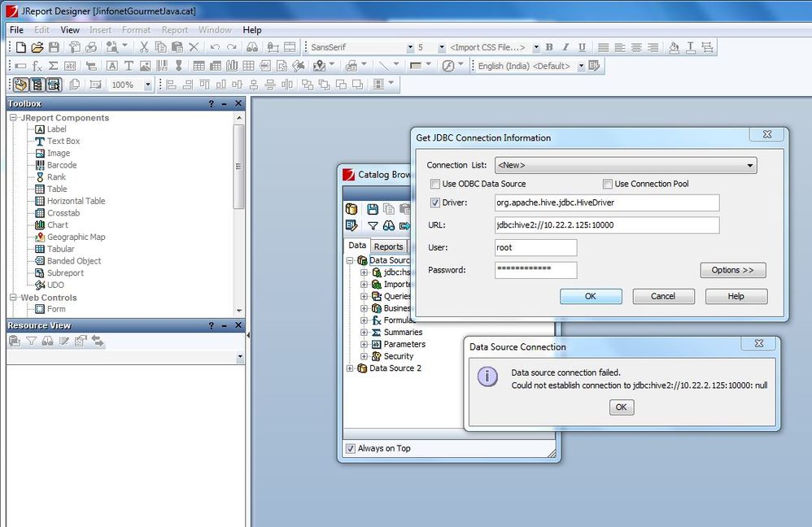Open the 100% zoom level dropdown
The width and height of the screenshot is (812, 527).
148,85
